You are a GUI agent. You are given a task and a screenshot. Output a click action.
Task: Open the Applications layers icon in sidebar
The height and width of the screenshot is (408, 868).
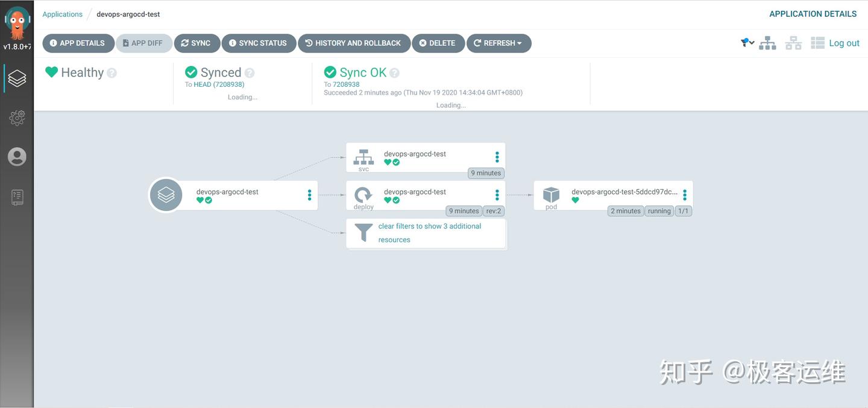click(17, 78)
